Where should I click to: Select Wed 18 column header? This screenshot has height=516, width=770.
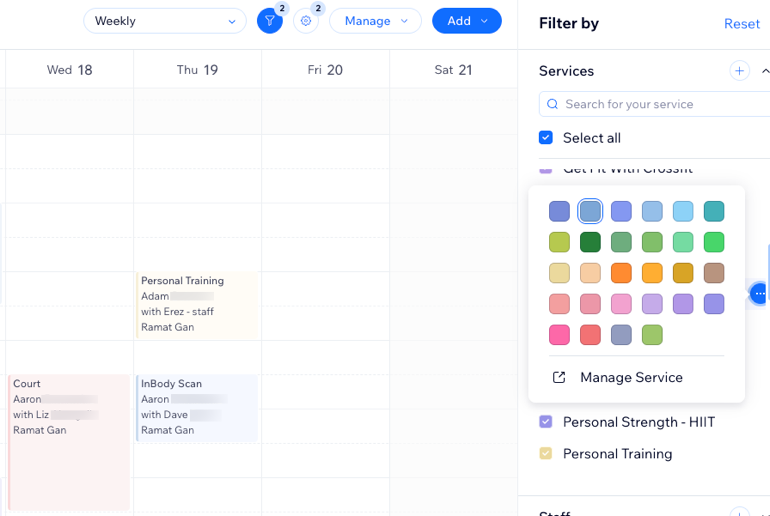coord(70,70)
